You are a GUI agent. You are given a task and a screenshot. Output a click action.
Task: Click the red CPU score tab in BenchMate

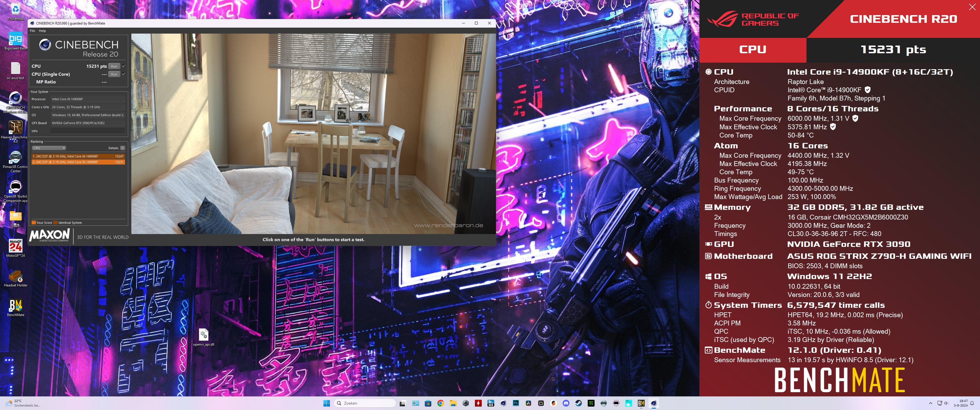[752, 50]
